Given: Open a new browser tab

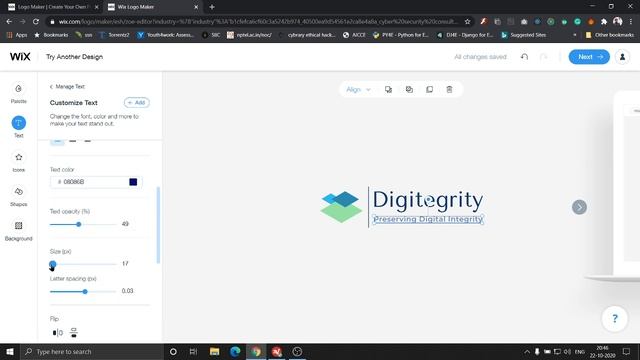Looking at the screenshot, I should pyautogui.click(x=212, y=7).
